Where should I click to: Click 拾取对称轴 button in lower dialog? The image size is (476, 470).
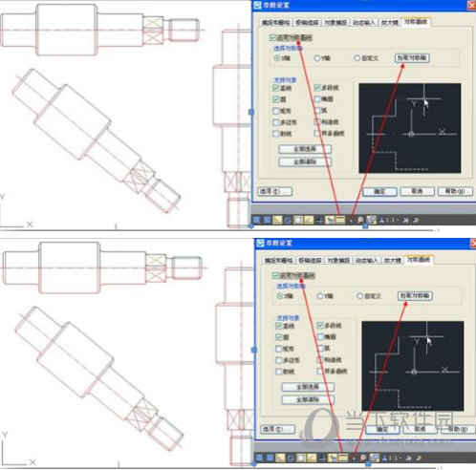click(x=415, y=296)
